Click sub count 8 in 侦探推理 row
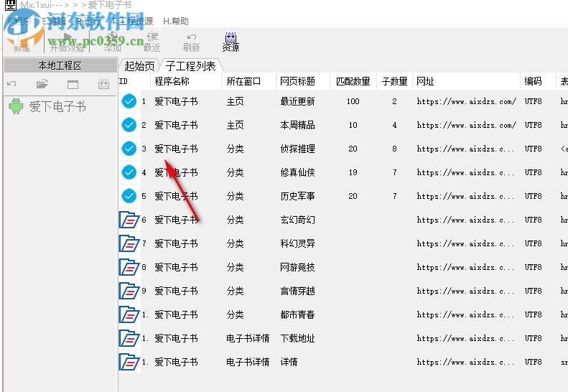The image size is (568, 392). (x=394, y=149)
